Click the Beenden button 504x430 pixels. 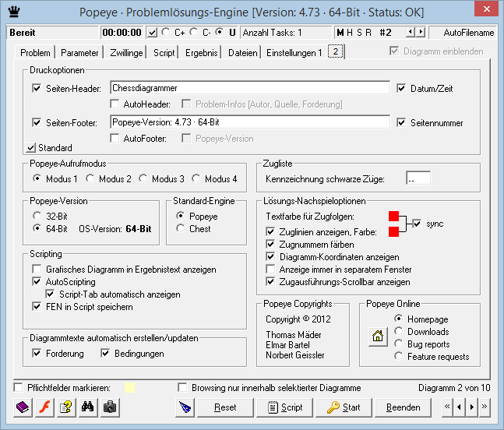403,407
